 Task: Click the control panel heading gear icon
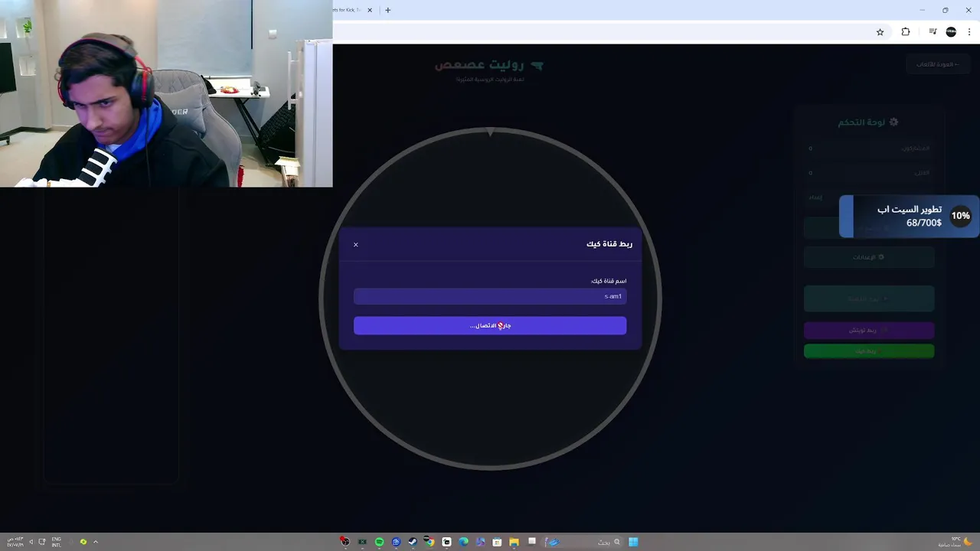coord(893,122)
